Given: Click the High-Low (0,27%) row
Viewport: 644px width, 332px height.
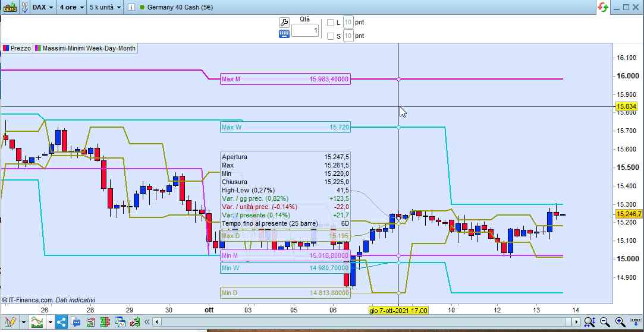Looking at the screenshot, I should click(285, 190).
